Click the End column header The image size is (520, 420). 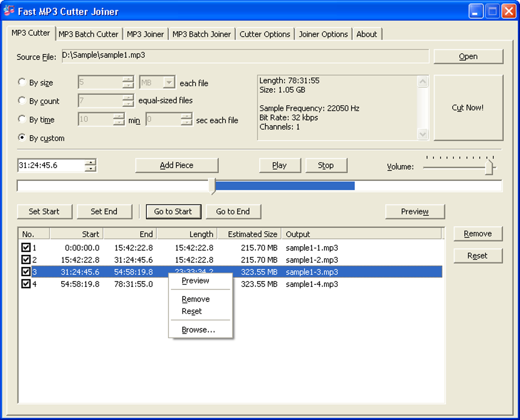(x=131, y=234)
